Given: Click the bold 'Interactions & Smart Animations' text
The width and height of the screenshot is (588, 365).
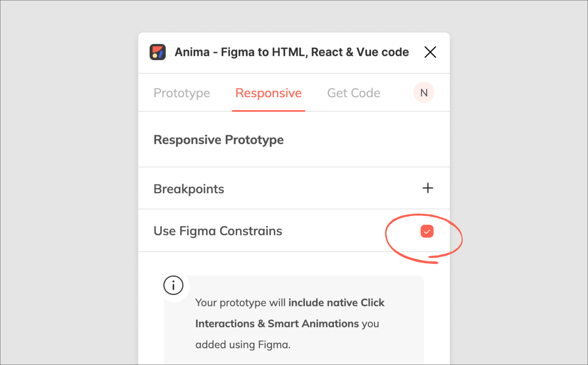Looking at the screenshot, I should tap(277, 324).
